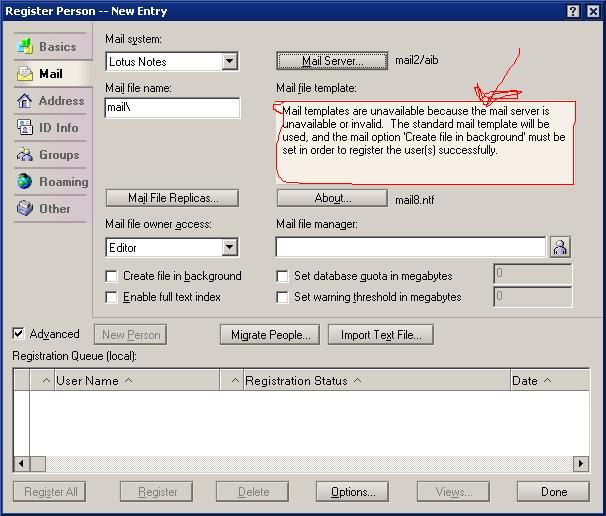Click the Other sidebar icon
606x516 pixels.
tap(25, 208)
